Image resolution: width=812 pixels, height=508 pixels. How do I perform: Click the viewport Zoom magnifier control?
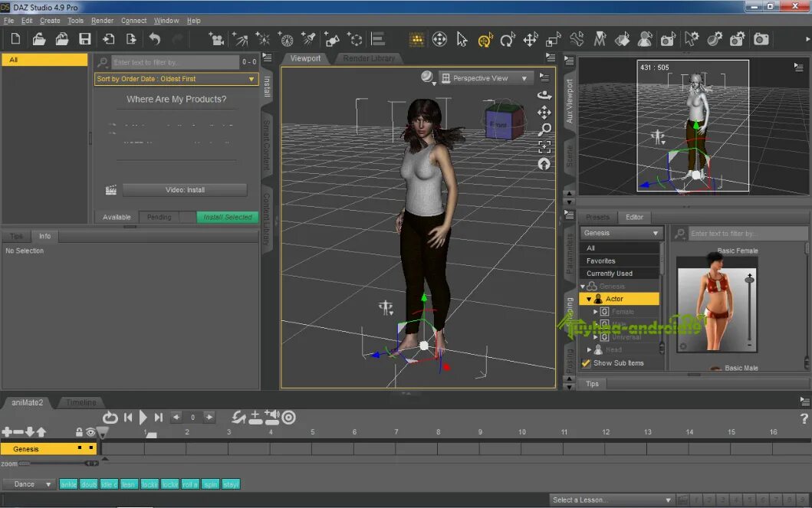pyautogui.click(x=544, y=129)
